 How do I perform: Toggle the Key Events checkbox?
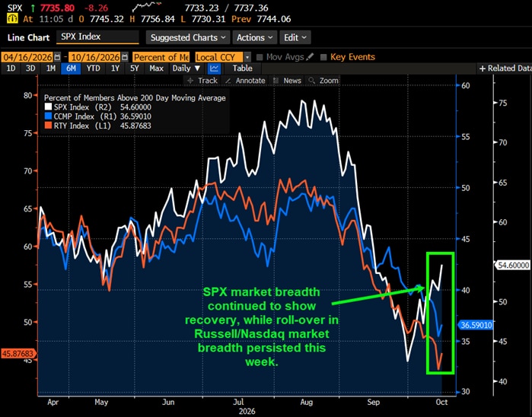323,57
